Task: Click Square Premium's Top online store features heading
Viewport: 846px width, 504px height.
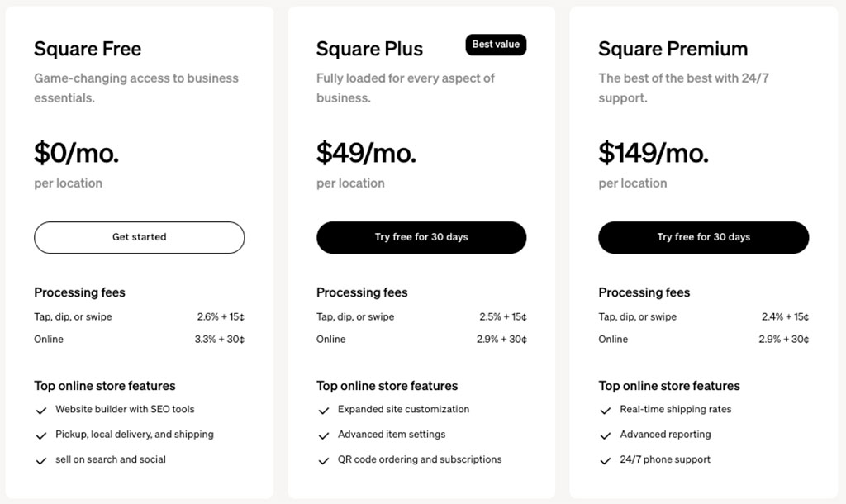Action: coord(669,386)
